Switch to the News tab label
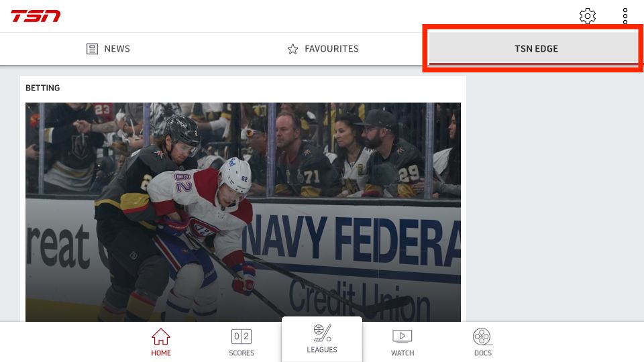Image resolution: width=644 pixels, height=362 pixels. (x=117, y=49)
